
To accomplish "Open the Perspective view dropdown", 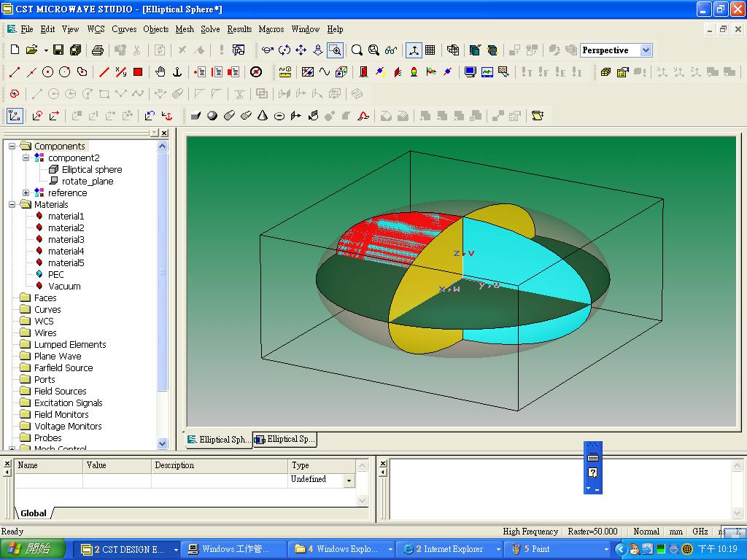I will click(646, 50).
